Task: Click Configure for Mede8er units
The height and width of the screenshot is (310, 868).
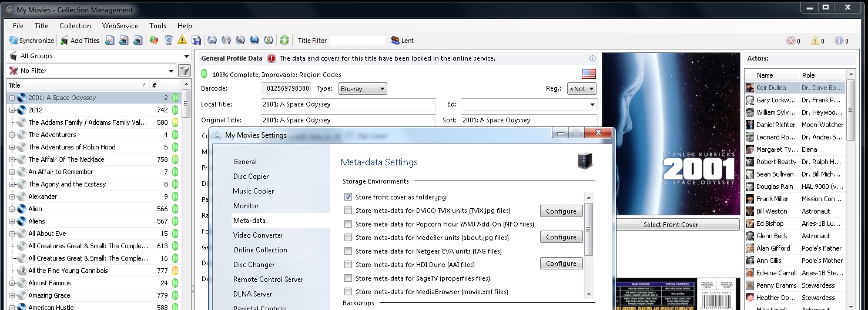Action: 561,237
